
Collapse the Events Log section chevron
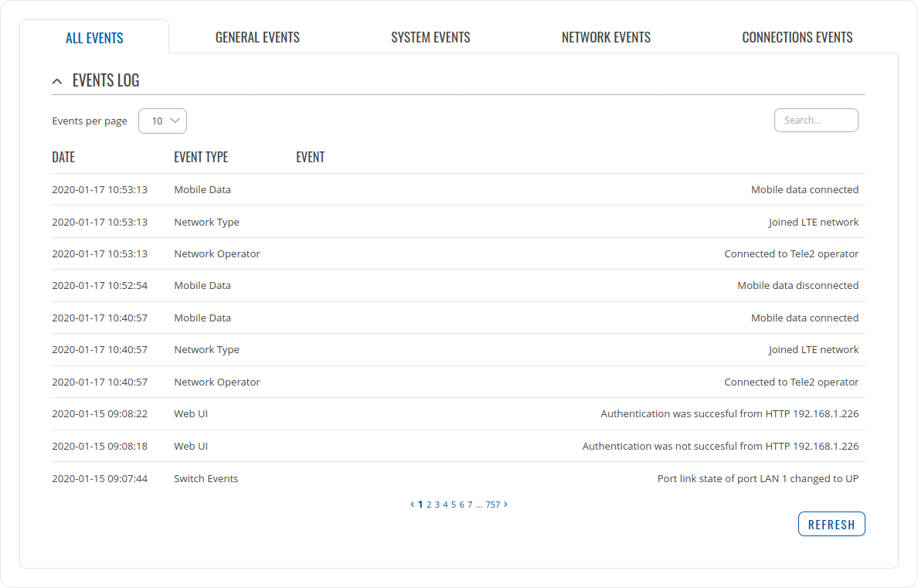pos(56,81)
